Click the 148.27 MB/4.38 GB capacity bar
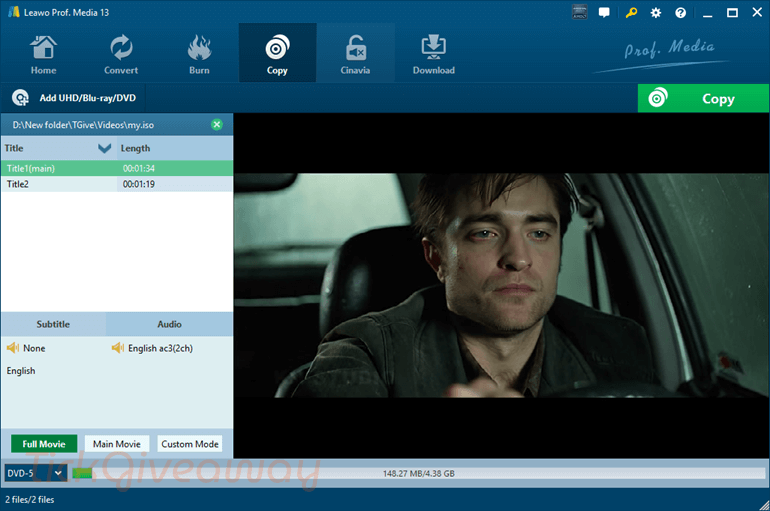The image size is (770, 511). click(418, 473)
